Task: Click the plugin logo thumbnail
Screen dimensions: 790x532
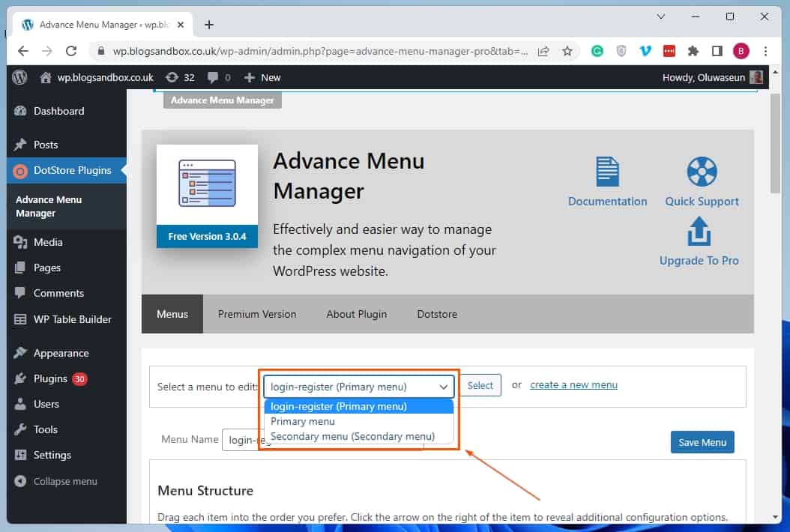Action: point(207,184)
